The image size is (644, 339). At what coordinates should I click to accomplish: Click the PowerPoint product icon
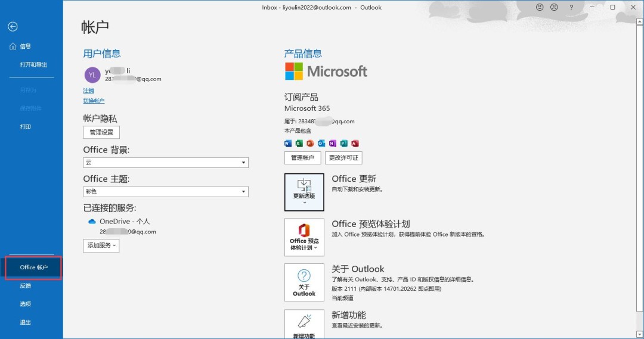pyautogui.click(x=310, y=143)
